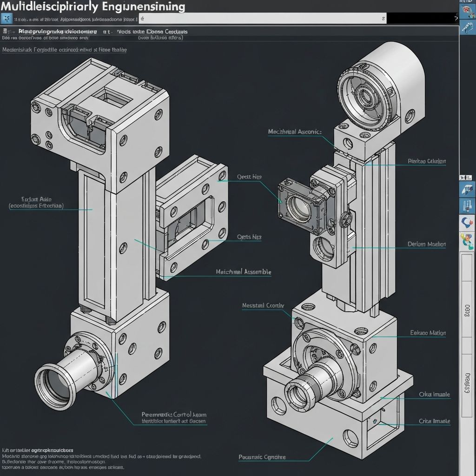This screenshot has width=476, height=476.
Task: Click the tiny icon strip above sidebar part icon
Action: (x=467, y=178)
